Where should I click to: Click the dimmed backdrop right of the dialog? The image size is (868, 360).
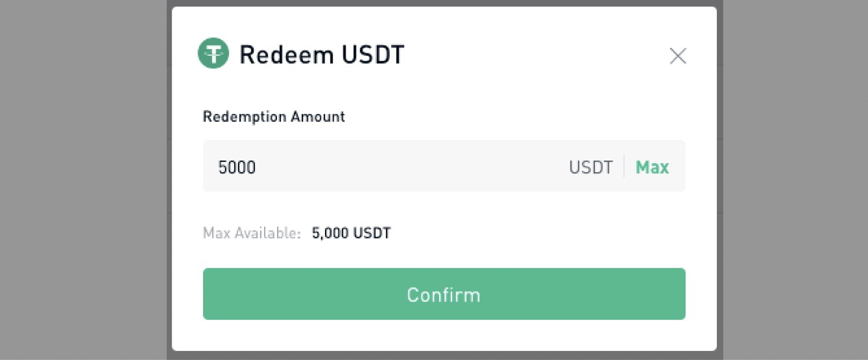795,180
